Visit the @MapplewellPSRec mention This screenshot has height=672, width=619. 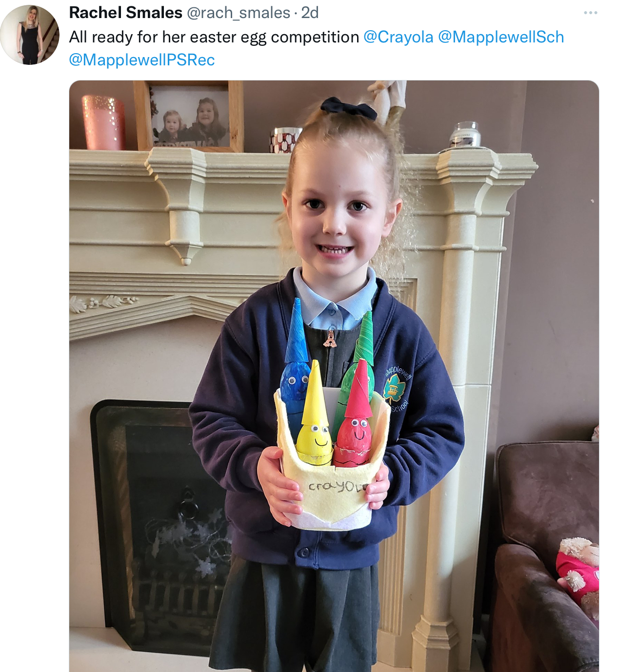point(142,60)
